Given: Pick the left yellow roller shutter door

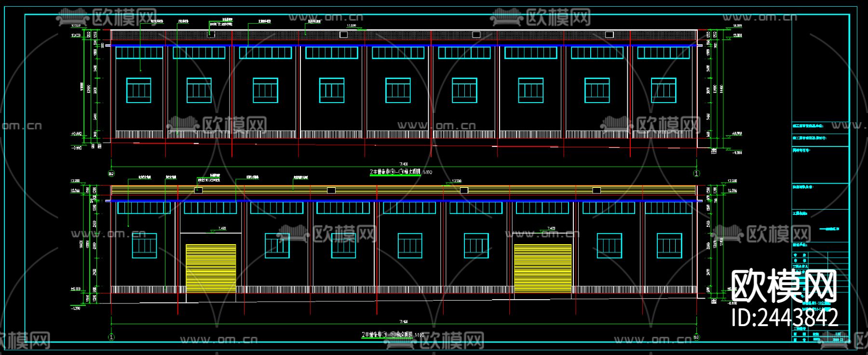Looking at the screenshot, I should (211, 268).
